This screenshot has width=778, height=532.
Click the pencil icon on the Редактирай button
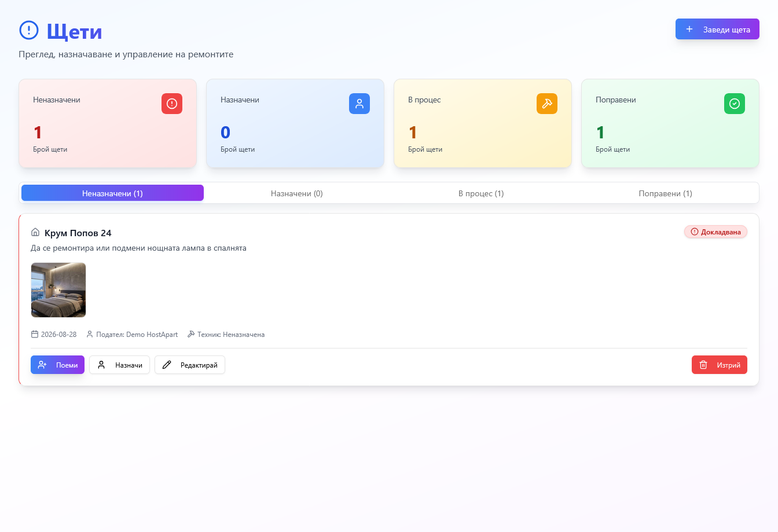click(167, 365)
